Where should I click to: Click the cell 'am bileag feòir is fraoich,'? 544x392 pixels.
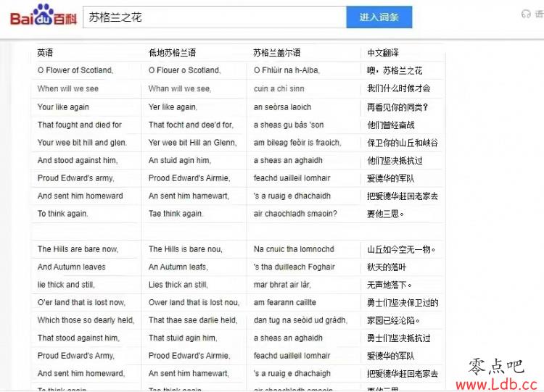pos(297,143)
